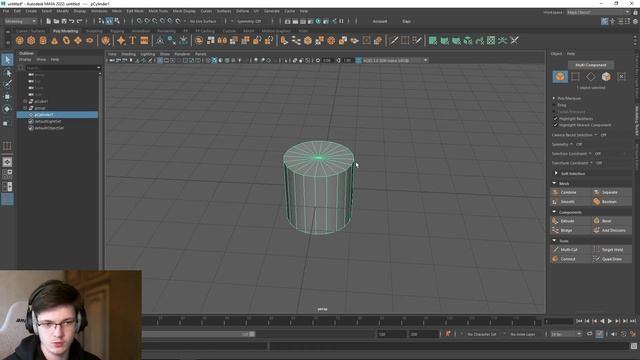Viewport: 640px width, 360px height.
Task: Collapse the Mesh section
Action: [x=554, y=183]
